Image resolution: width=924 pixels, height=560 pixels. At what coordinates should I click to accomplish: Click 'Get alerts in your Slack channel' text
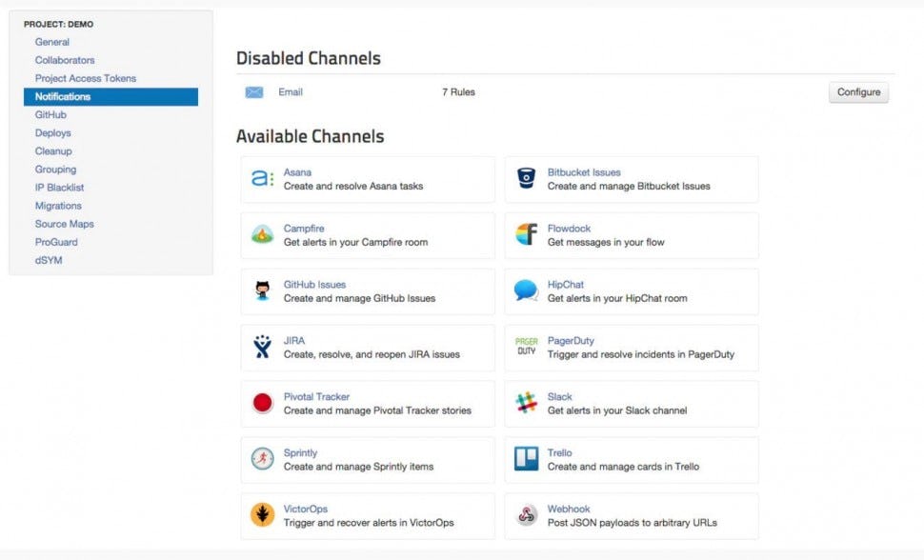click(x=617, y=410)
